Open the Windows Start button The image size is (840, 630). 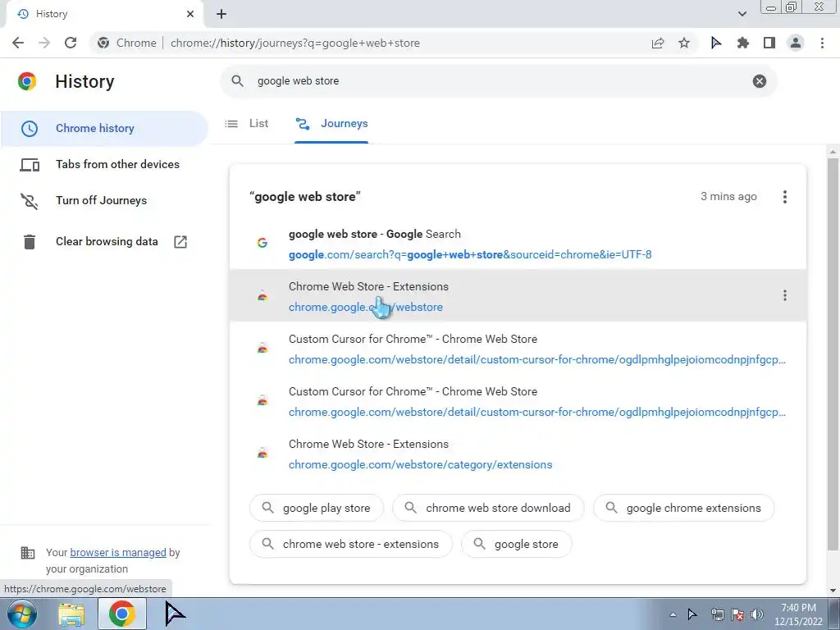[21, 614]
